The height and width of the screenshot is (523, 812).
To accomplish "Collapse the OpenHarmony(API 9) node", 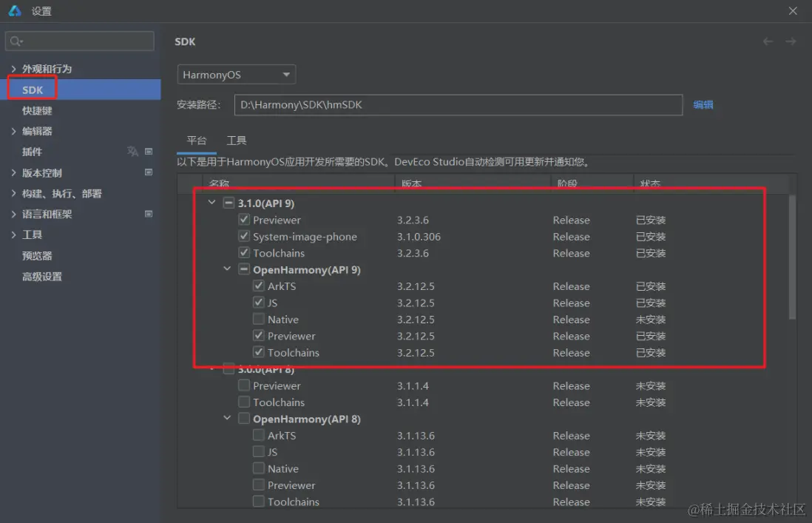I will (x=227, y=269).
